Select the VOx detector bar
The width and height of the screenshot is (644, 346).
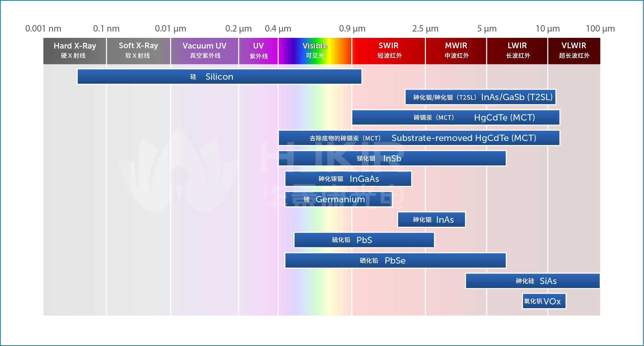(x=544, y=301)
